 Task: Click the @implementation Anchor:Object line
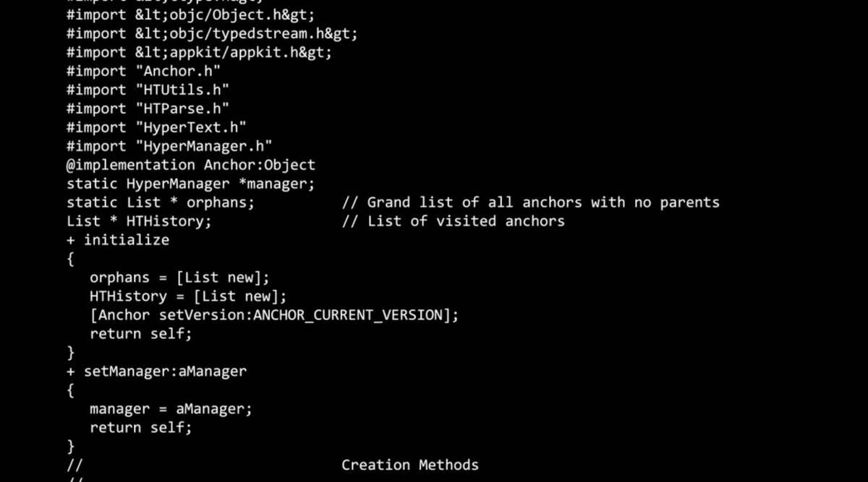click(190, 165)
